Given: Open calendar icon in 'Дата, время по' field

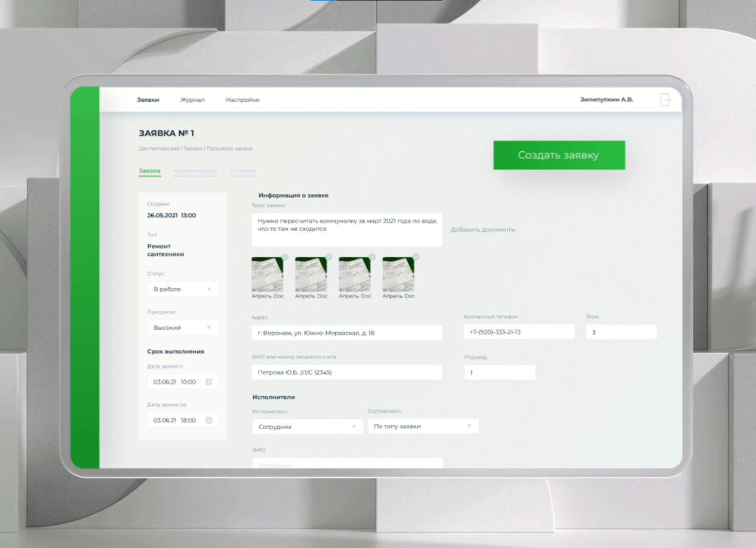Looking at the screenshot, I should pyautogui.click(x=209, y=420).
